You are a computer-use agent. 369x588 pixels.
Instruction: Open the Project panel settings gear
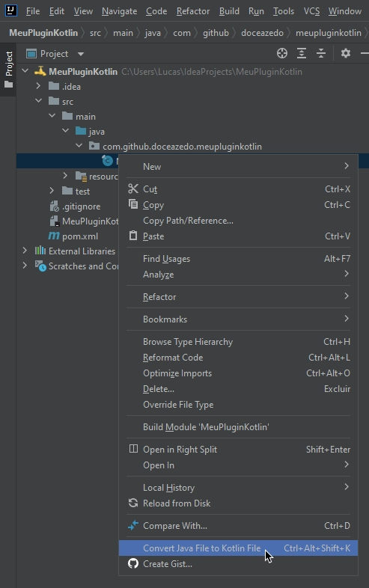click(345, 54)
